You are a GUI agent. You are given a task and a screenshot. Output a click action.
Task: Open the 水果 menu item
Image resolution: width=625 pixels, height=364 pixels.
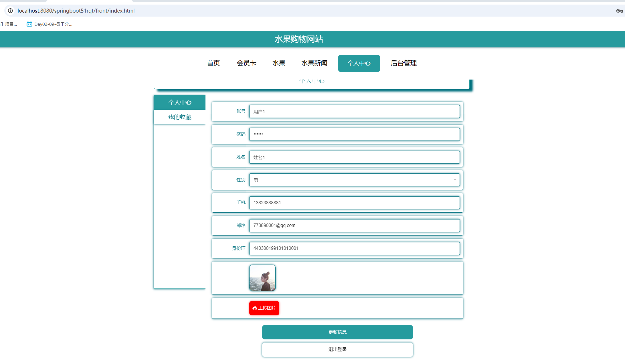(279, 63)
